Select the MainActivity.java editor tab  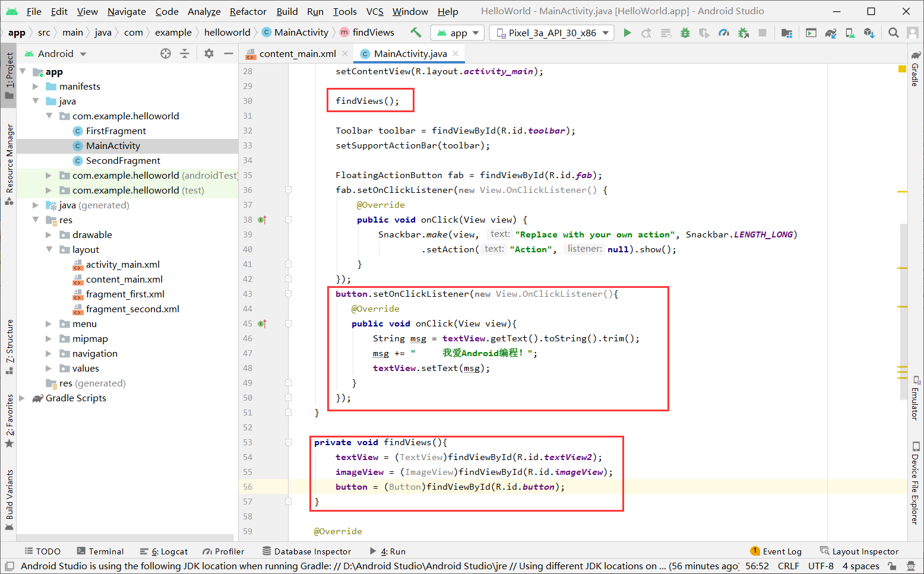(x=410, y=53)
